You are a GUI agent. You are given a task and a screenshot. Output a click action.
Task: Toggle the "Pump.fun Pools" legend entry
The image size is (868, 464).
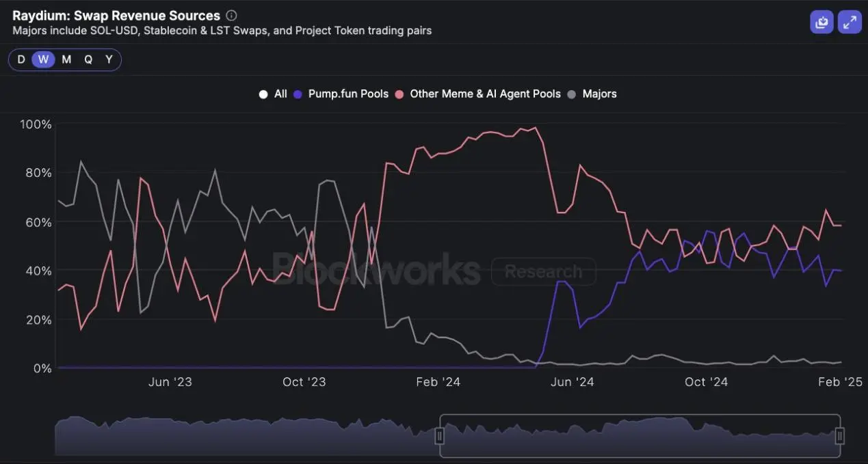348,94
